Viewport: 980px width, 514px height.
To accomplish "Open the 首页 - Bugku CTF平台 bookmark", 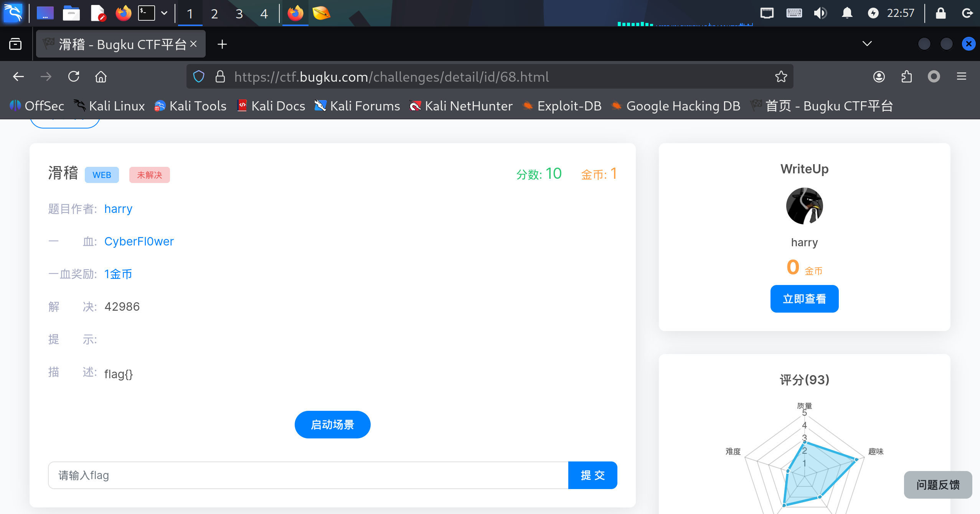I will point(822,106).
